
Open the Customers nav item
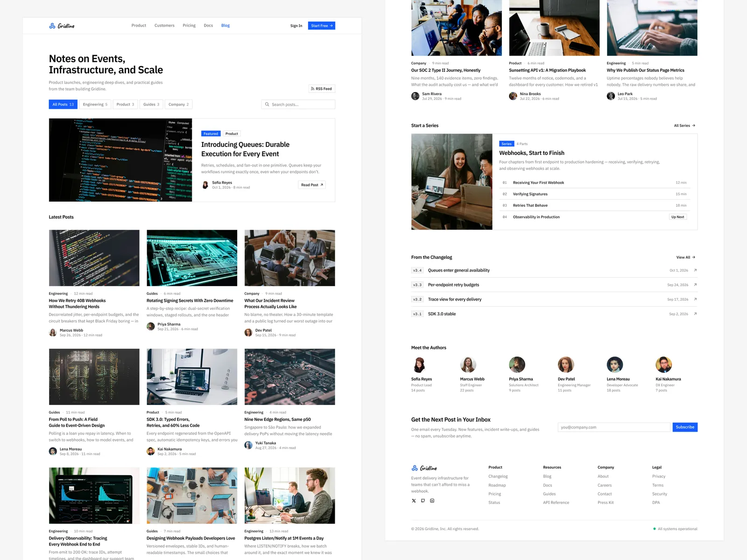coord(164,26)
